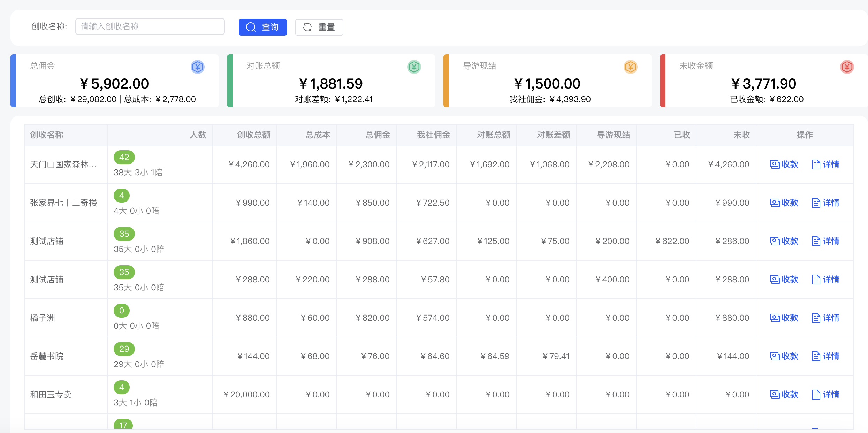The width and height of the screenshot is (868, 433).
Task: Click the 收款 payment icon on 天门山 row
Action: click(x=775, y=164)
